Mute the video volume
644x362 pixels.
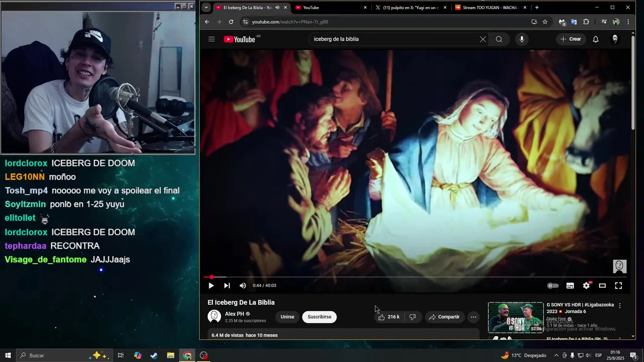point(243,286)
